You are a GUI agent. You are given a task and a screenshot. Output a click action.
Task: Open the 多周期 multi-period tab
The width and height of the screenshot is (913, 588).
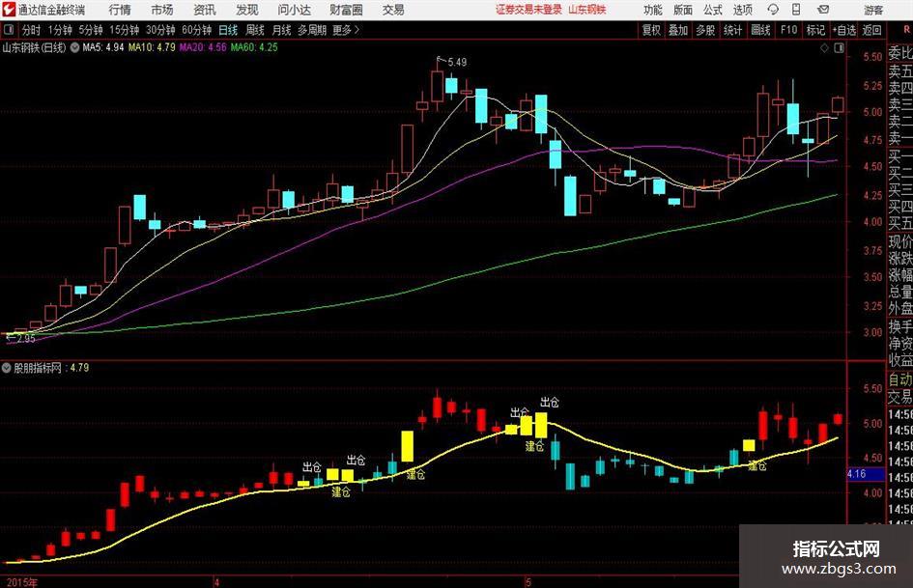[x=312, y=30]
